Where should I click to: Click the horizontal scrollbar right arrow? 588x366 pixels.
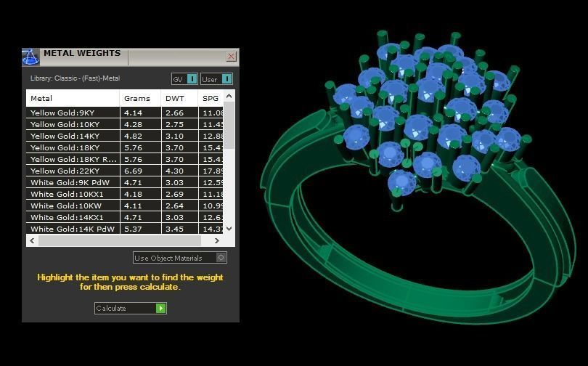tap(217, 241)
